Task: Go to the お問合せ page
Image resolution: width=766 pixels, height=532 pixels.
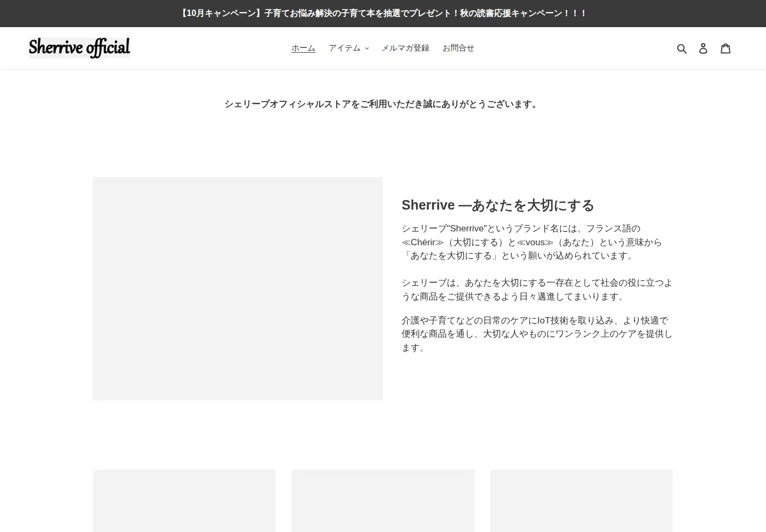Action: 458,48
